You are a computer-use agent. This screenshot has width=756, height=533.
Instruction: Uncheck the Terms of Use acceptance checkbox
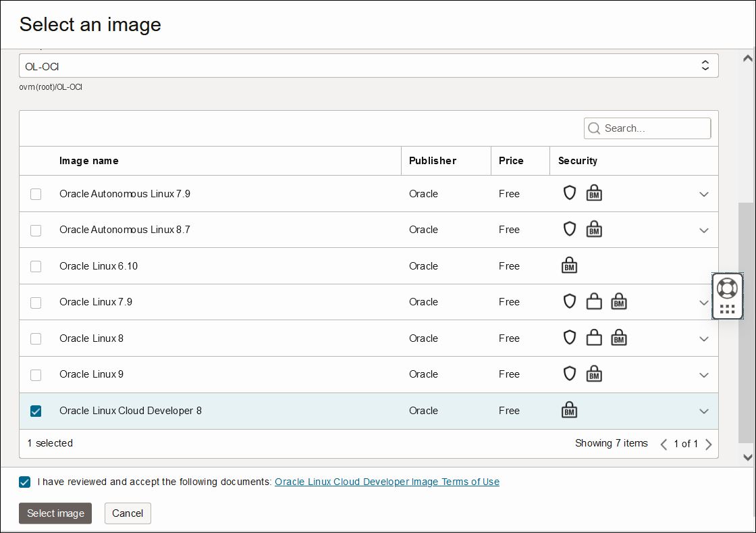tap(25, 482)
